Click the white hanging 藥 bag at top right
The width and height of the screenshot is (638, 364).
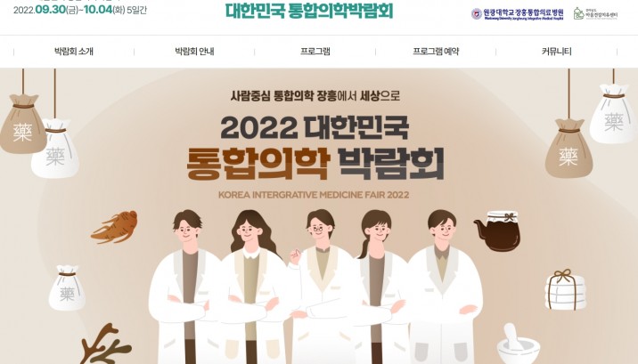tap(613, 114)
